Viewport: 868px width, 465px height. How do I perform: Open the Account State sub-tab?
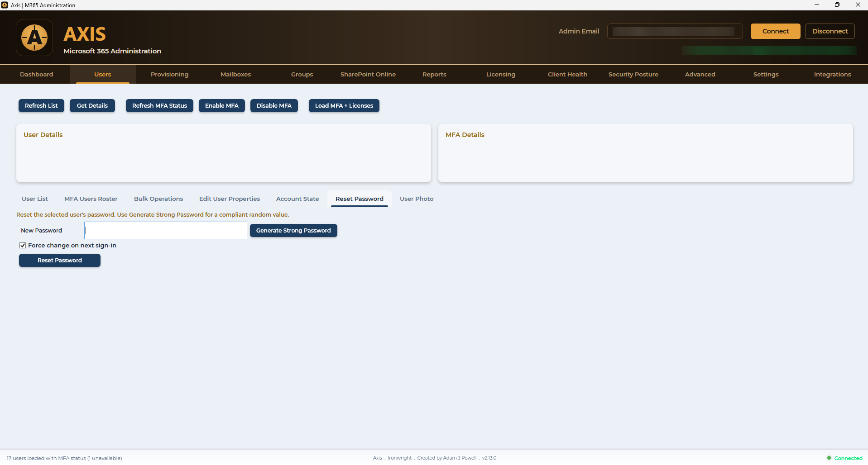[297, 199]
